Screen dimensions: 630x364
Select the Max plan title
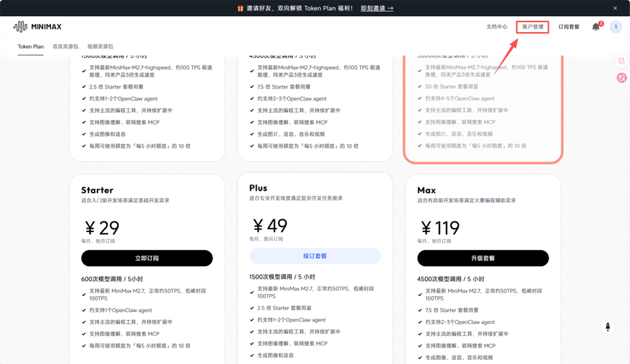[x=426, y=190]
